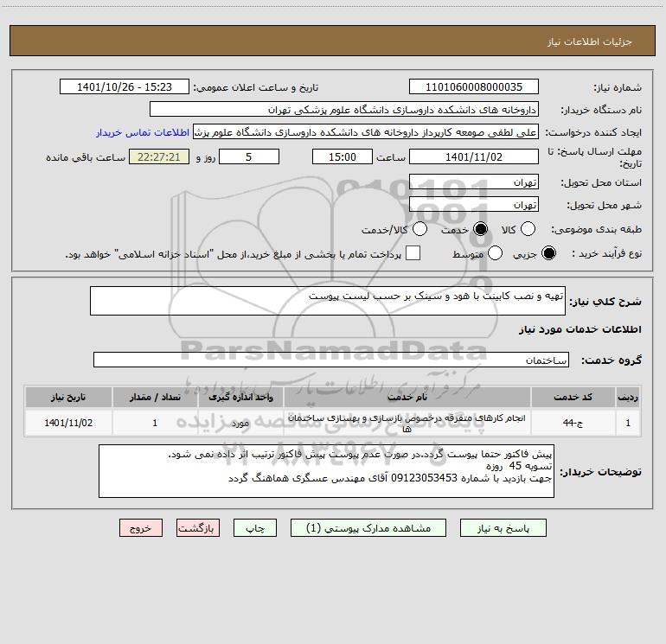
Task: Click the deadline date field 1401/11/02
Action: click(474, 156)
